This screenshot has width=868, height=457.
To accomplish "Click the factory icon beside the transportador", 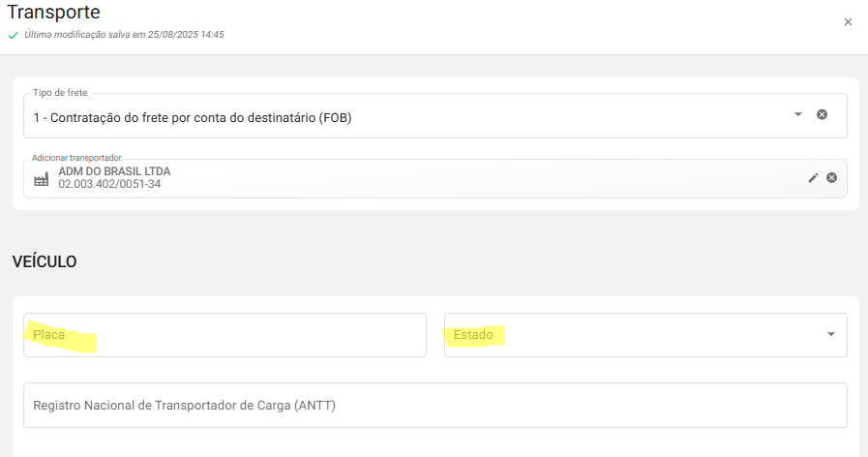I will point(41,179).
